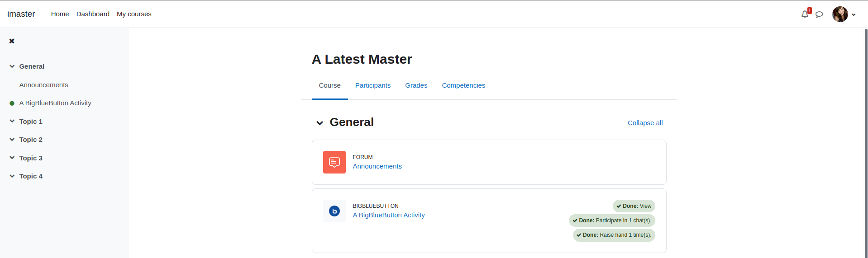868x258 pixels.
Task: Switch to the Course tab
Action: [329, 85]
